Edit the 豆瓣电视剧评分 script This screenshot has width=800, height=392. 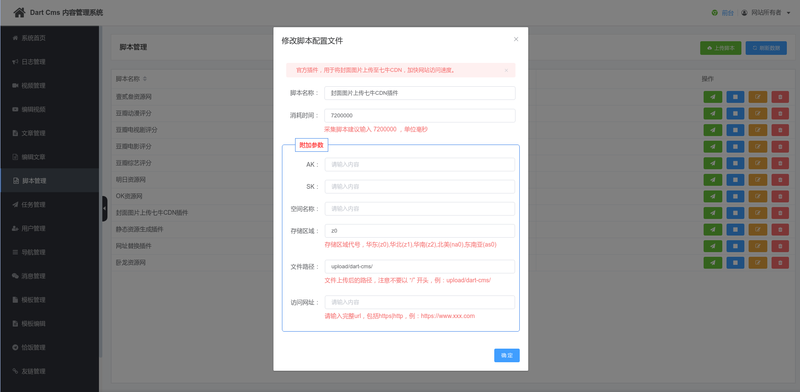coord(758,130)
